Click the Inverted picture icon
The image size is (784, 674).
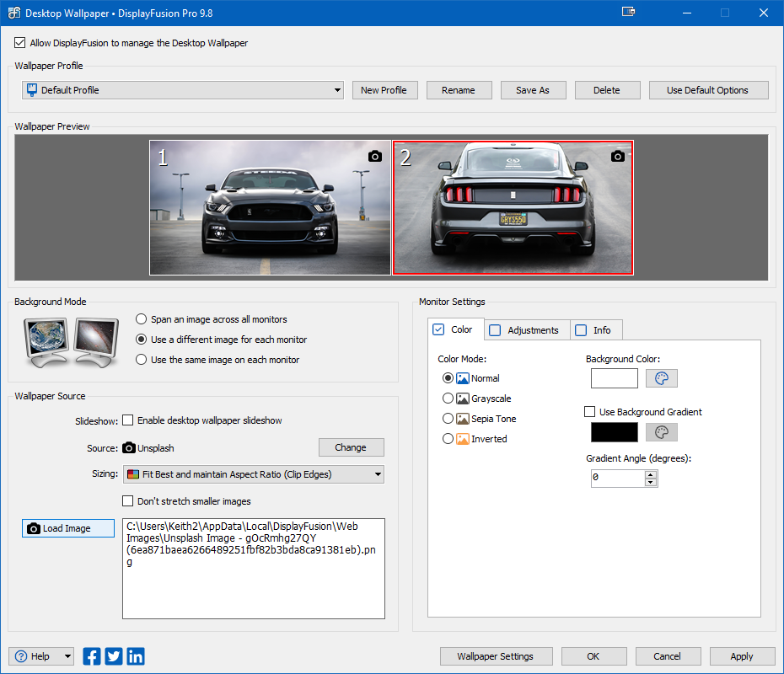point(463,439)
